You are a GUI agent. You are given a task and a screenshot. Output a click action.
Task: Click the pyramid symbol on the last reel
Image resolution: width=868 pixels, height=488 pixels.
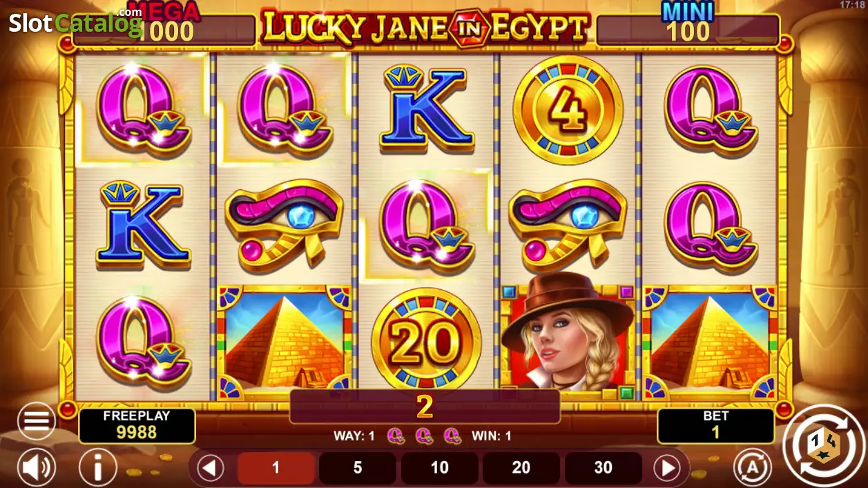(x=710, y=343)
